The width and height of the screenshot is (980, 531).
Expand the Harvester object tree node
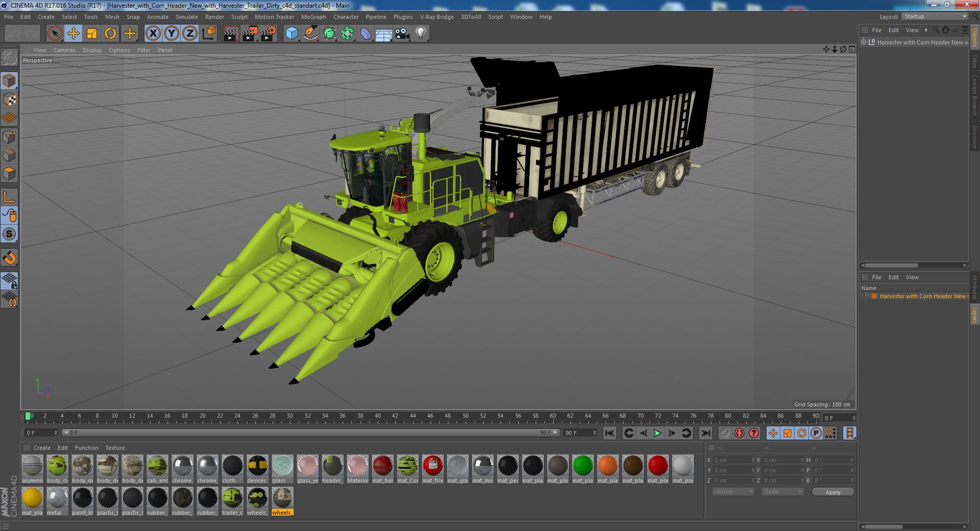pyautogui.click(x=864, y=42)
